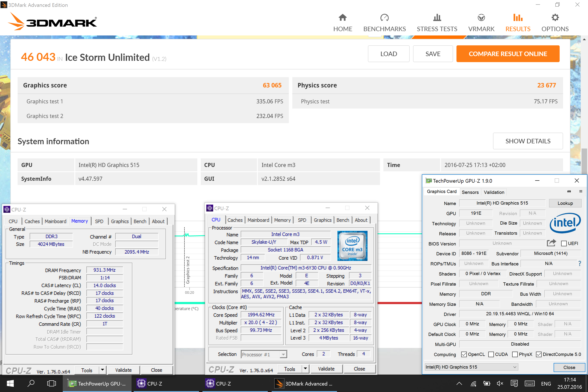Open taskbar search magnifier

point(31,383)
